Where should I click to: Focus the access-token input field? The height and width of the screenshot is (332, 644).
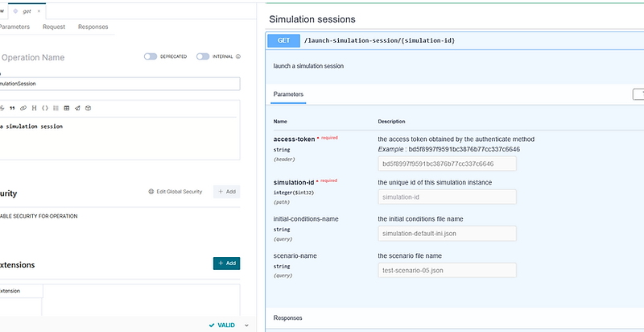click(x=448, y=164)
